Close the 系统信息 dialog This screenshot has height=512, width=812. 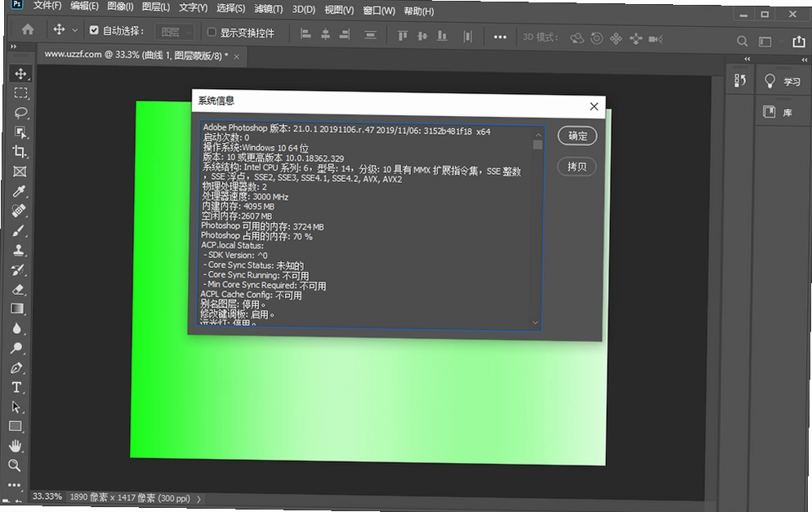click(x=594, y=106)
